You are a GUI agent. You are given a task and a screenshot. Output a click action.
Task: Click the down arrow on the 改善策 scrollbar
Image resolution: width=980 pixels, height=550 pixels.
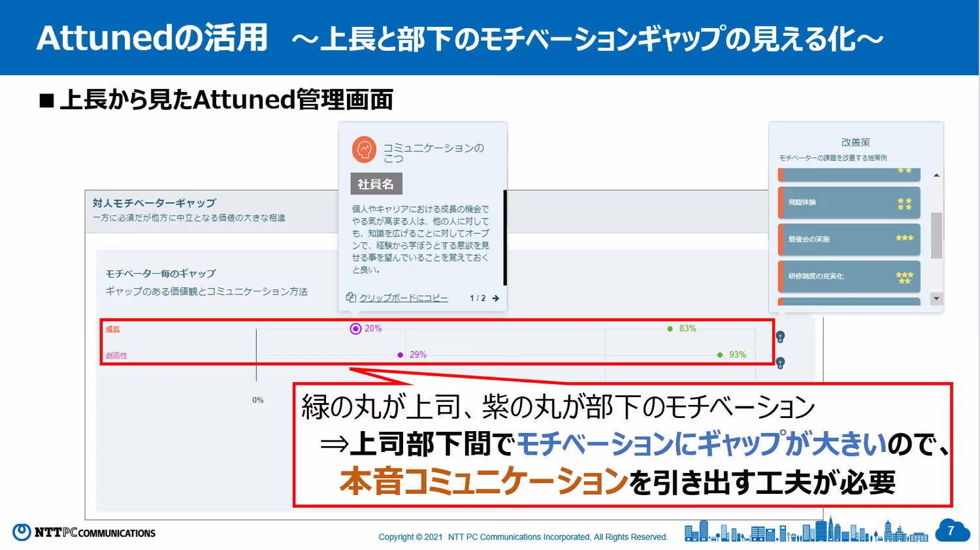936,299
